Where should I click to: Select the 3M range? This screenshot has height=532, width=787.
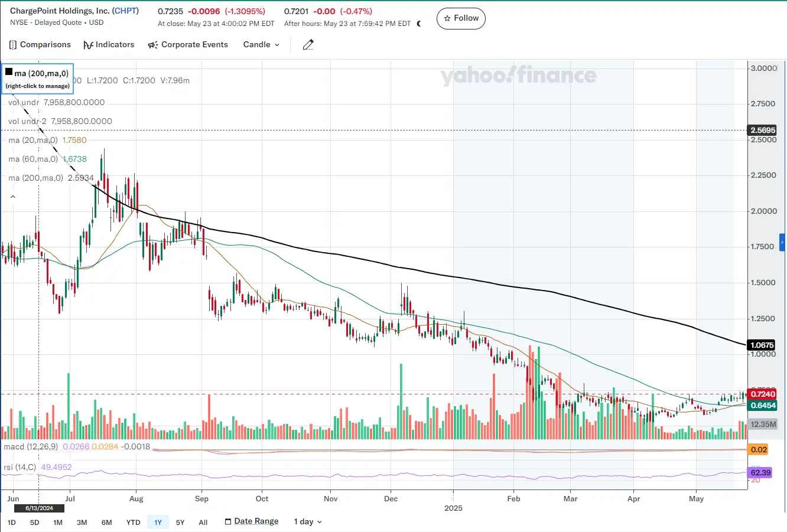(82, 522)
